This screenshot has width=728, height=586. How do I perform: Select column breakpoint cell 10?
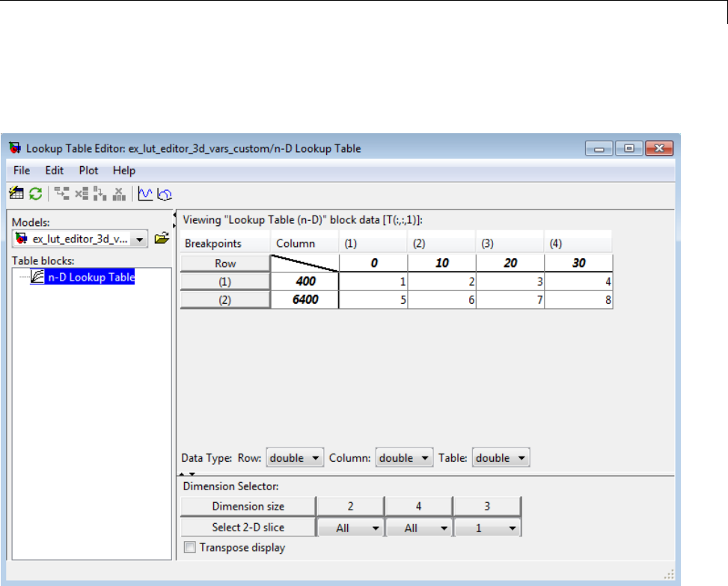442,263
